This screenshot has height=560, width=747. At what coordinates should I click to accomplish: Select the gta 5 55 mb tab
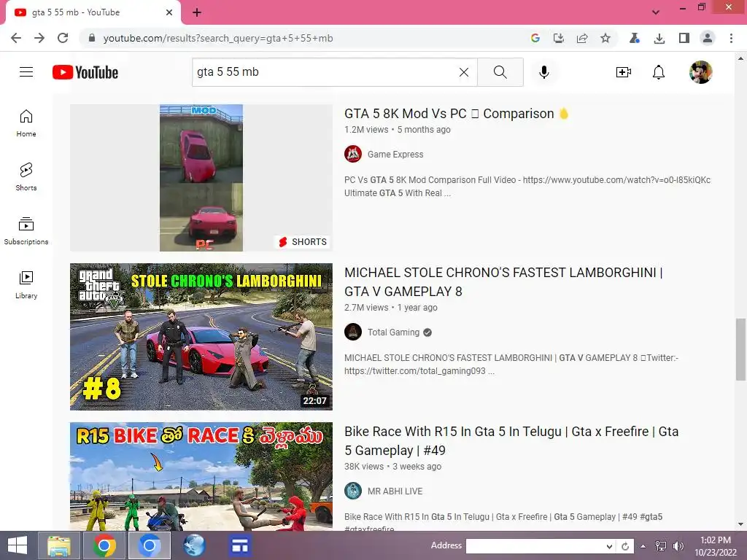pos(93,13)
